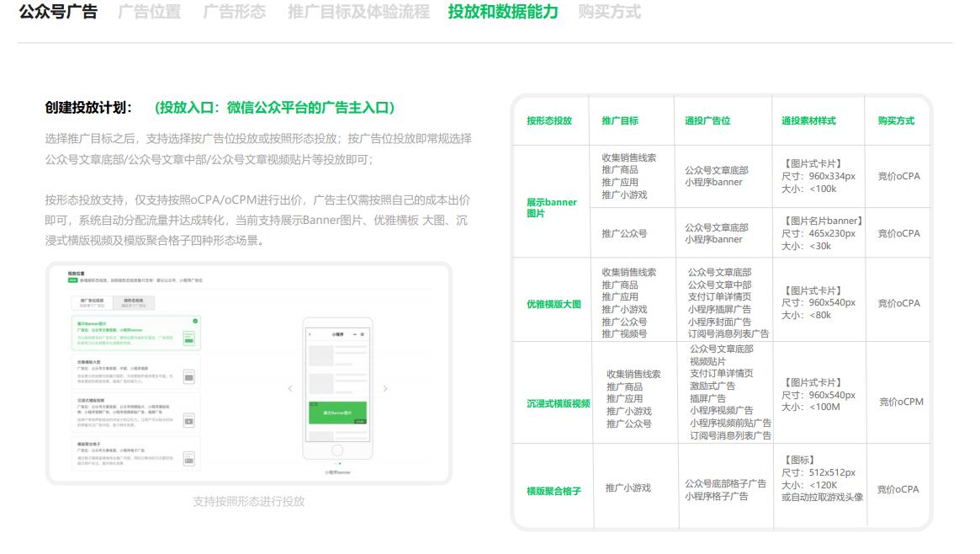Click the capsule menu icon beside 小程序 title
Viewport: 980px width, 554px height.
click(354, 333)
